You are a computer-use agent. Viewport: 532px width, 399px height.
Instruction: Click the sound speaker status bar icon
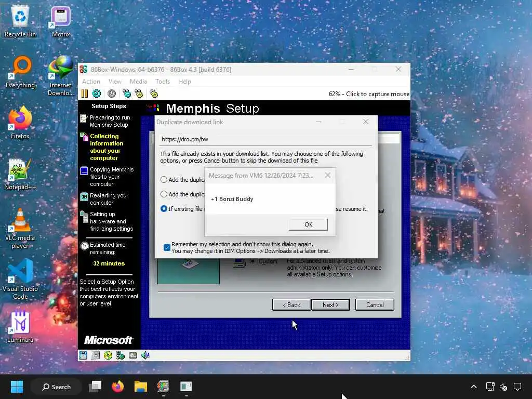click(x=145, y=355)
